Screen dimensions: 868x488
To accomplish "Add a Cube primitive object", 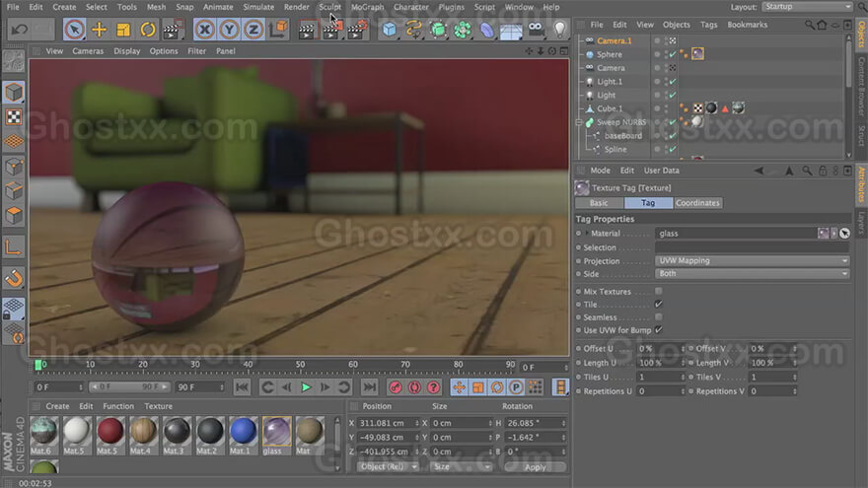I will 390,30.
